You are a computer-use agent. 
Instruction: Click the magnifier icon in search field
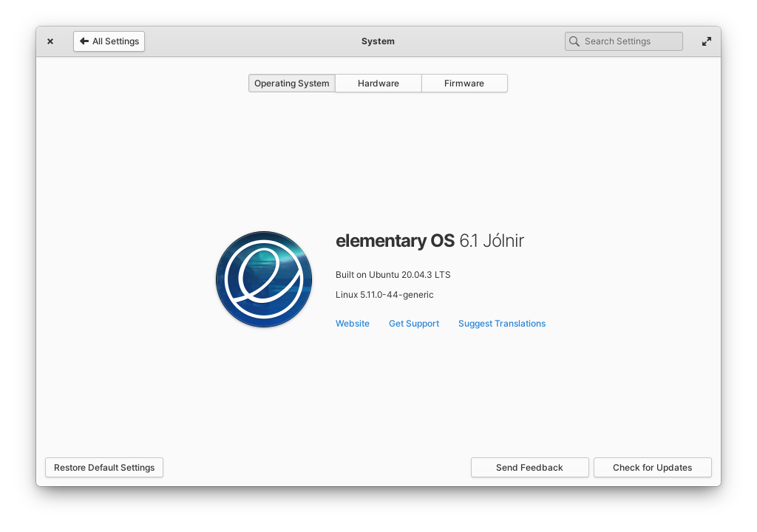(574, 41)
